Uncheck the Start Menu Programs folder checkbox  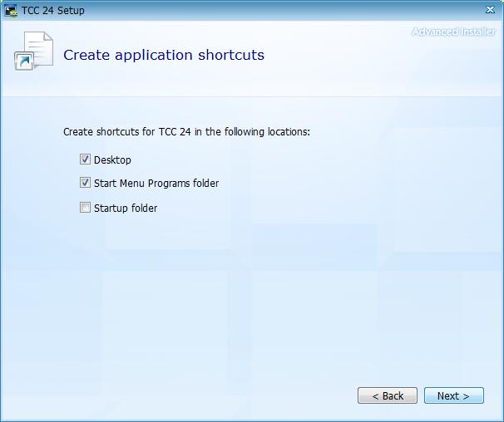click(x=85, y=183)
